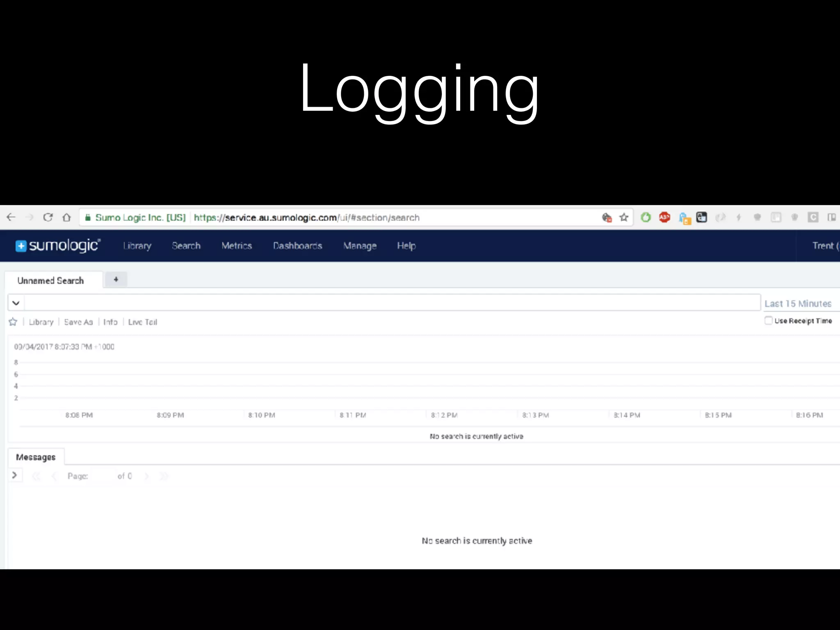
Task: Go back with the browser back arrow
Action: (11, 217)
